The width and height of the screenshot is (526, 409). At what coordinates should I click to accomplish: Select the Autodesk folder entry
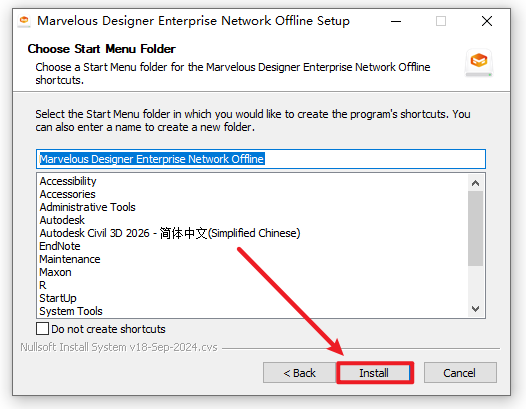[x=62, y=220]
